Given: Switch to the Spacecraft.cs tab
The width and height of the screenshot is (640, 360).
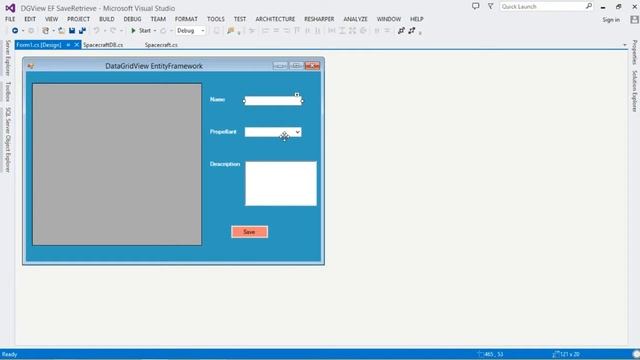Looking at the screenshot, I should pos(161,45).
